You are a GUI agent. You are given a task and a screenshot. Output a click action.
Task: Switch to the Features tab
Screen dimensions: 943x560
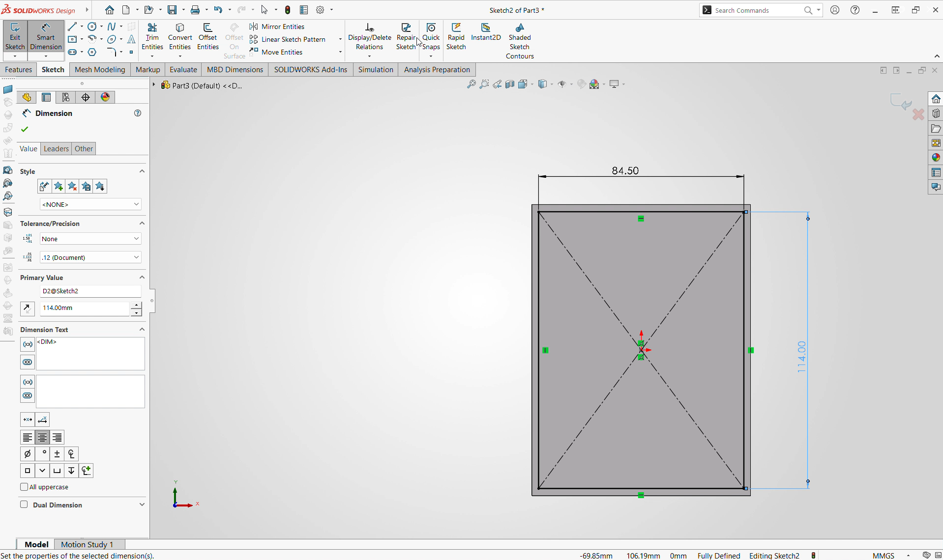18,69
